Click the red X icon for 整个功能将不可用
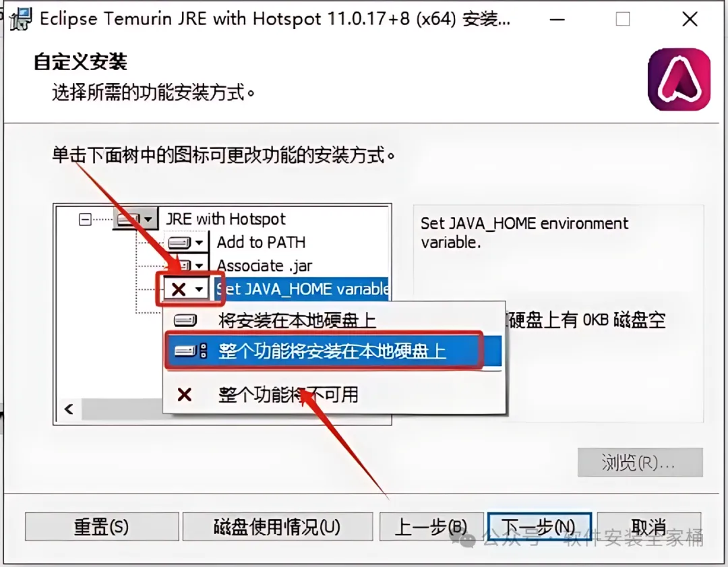Viewport: 728px width, 567px height. 184,394
